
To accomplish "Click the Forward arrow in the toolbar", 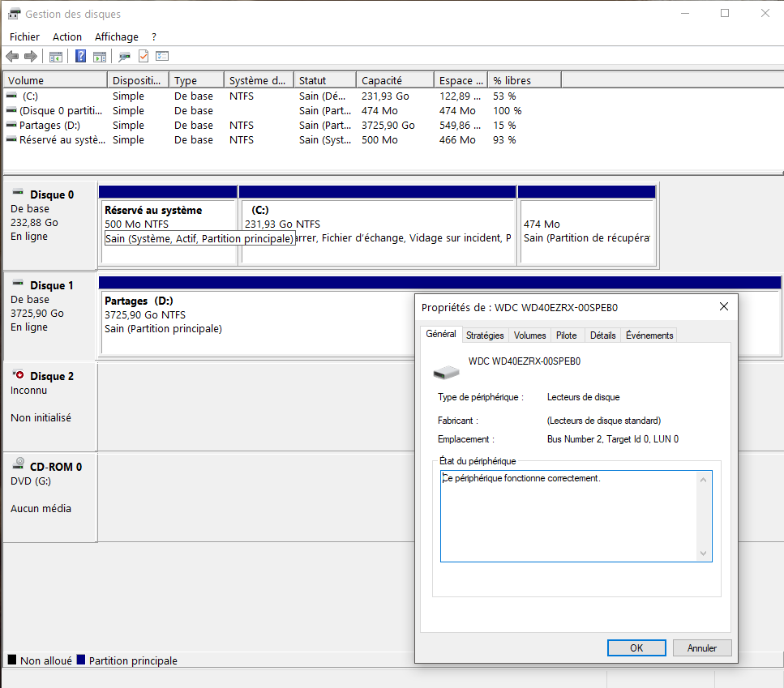I will 31,57.
